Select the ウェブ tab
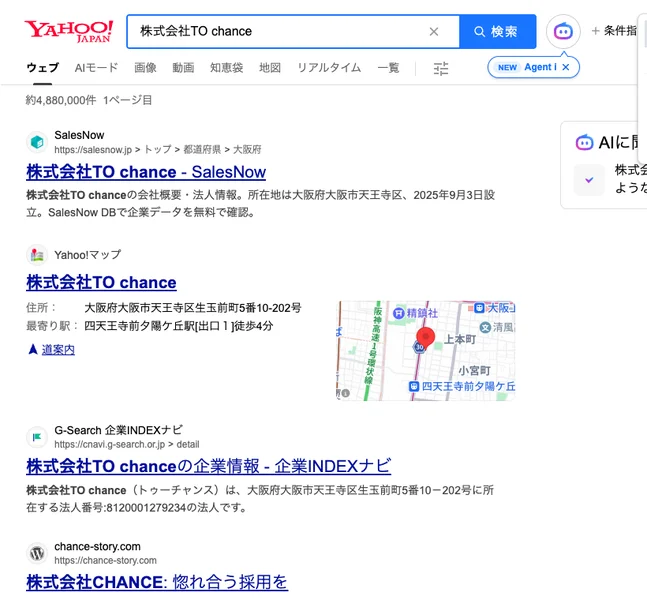Viewport: 647px width, 600px height. click(x=43, y=68)
